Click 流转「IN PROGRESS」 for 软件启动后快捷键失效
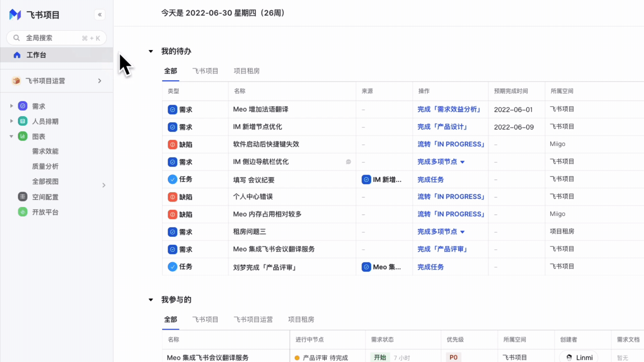The width and height of the screenshot is (644, 362). 451,144
